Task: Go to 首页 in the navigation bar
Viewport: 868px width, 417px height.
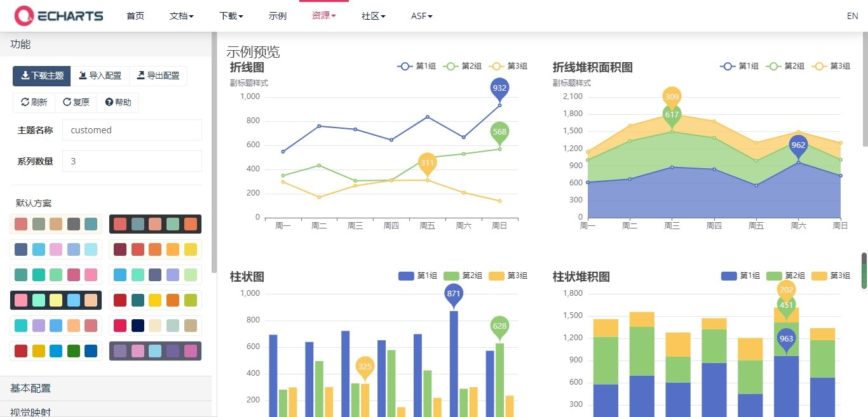Action: [x=135, y=16]
